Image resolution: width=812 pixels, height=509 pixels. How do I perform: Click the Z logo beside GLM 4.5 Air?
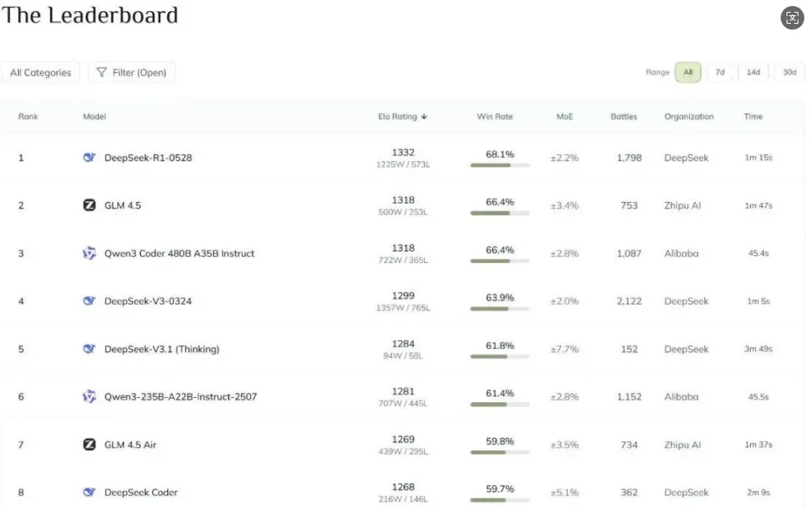coord(89,445)
